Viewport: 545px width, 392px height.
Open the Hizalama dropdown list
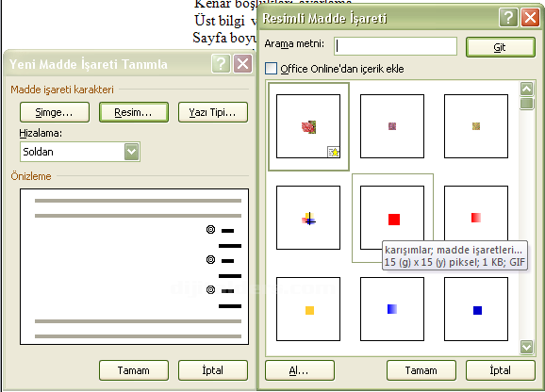point(132,152)
